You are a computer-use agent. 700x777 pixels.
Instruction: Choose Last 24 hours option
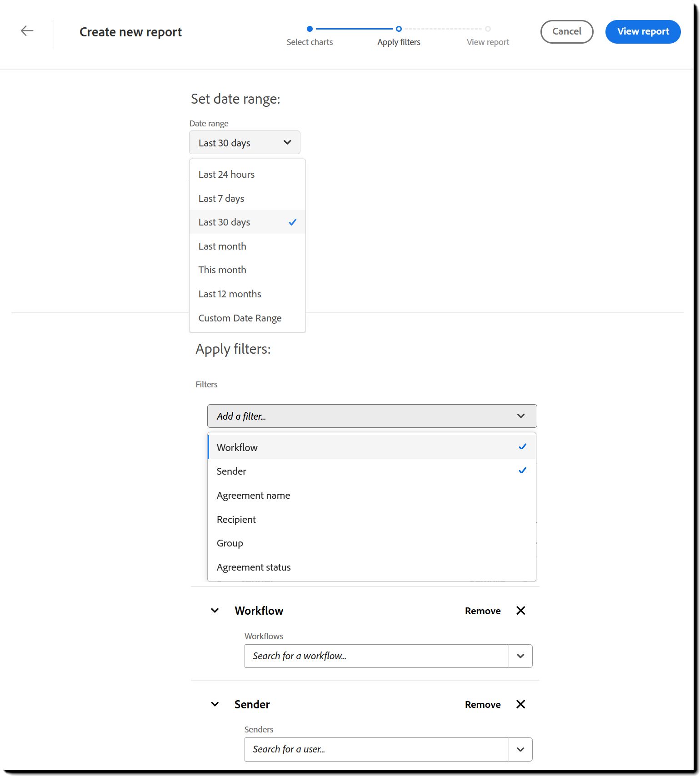(247, 175)
